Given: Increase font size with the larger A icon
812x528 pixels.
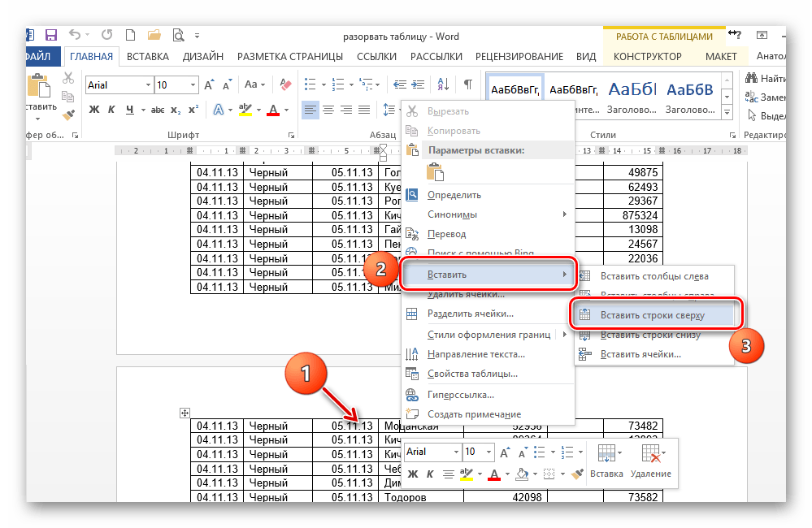Looking at the screenshot, I should click(209, 85).
